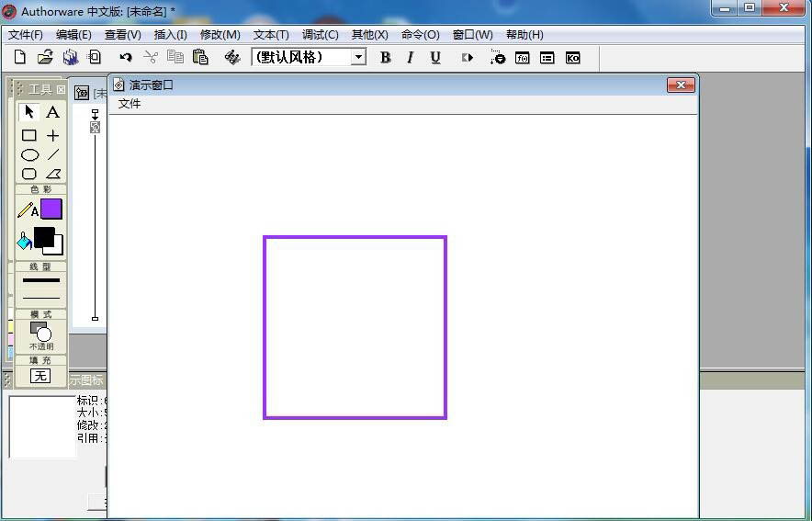Image resolution: width=812 pixels, height=521 pixels.
Task: Open the 修改(M) menu
Action: pyautogui.click(x=220, y=35)
